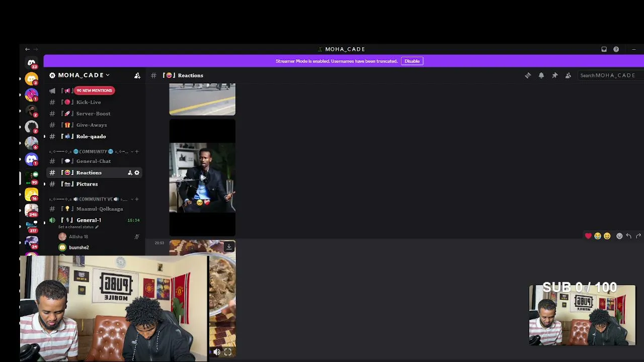
Task: Open Threads icon in channel header
Action: [528, 75]
